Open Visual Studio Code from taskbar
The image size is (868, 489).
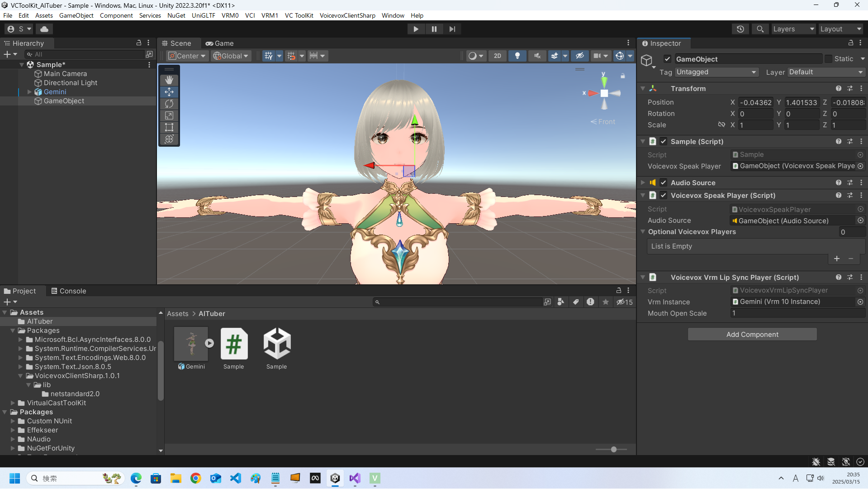tap(236, 478)
